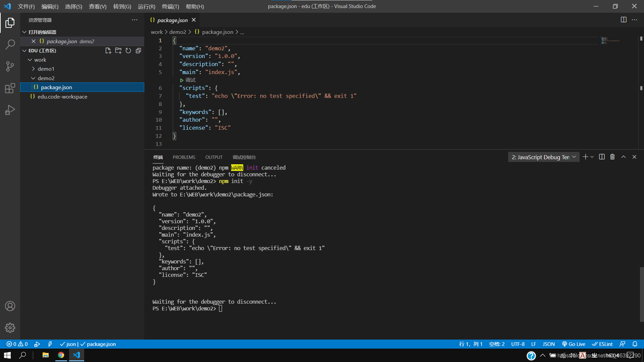
Task: Open the Terminal menu
Action: [170, 6]
